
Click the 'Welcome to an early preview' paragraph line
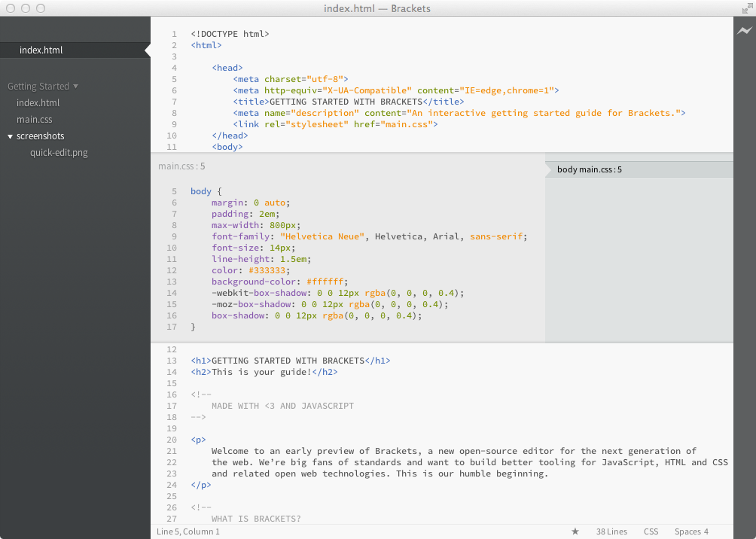coord(454,451)
